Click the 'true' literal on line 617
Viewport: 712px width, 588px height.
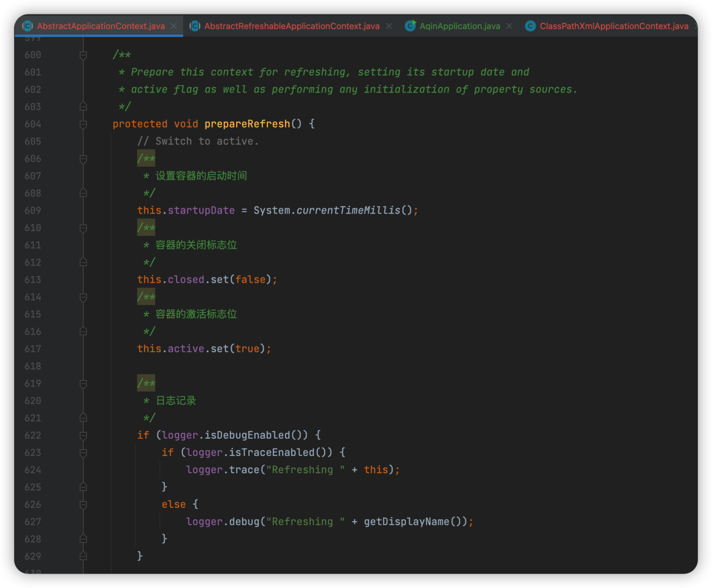click(247, 349)
